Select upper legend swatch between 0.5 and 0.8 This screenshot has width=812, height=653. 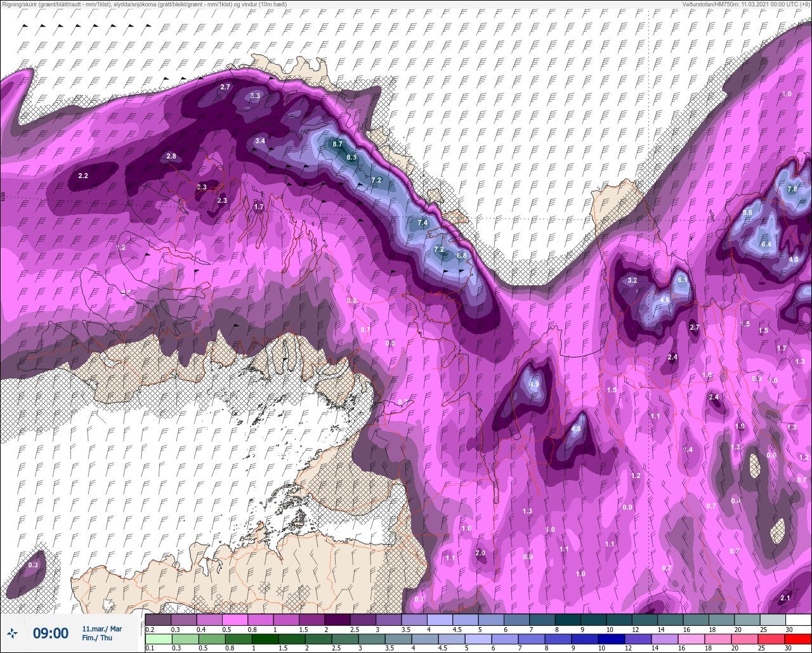(235, 619)
